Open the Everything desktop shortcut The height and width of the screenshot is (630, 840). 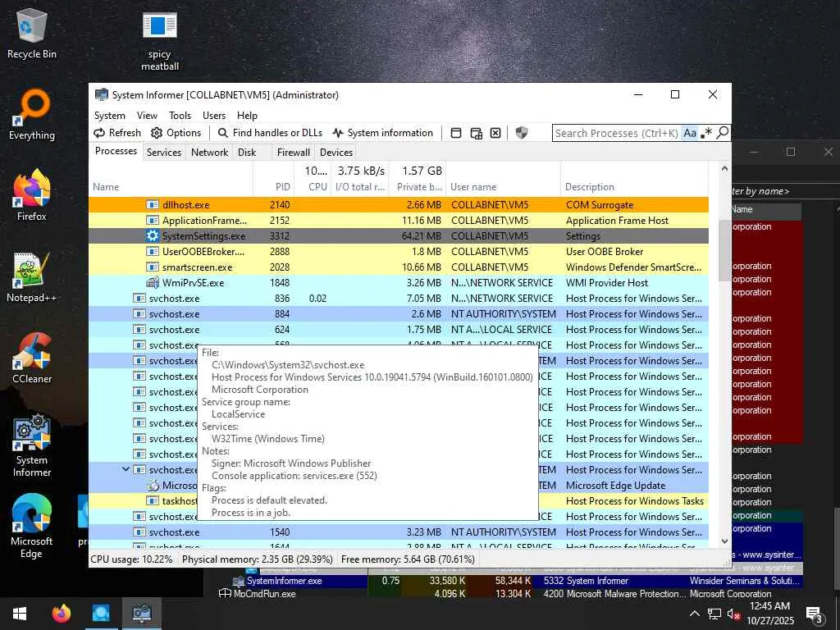(32, 115)
